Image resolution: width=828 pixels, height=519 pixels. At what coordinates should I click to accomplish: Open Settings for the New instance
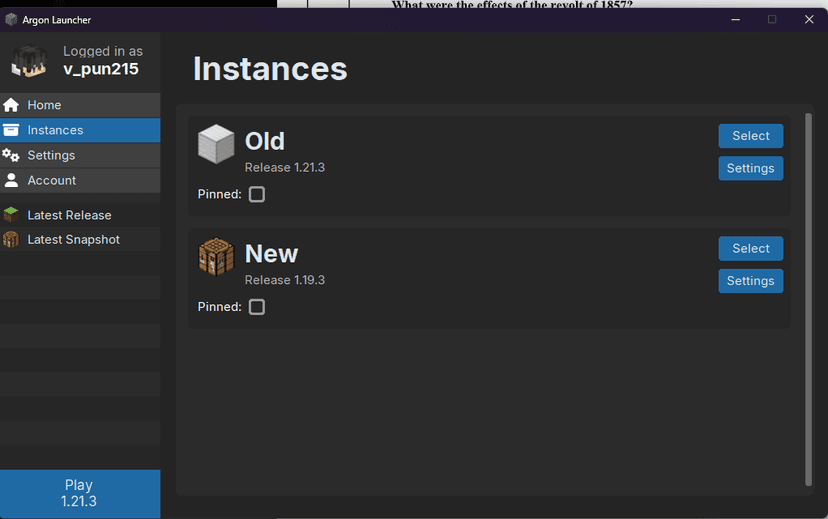pyautogui.click(x=750, y=281)
